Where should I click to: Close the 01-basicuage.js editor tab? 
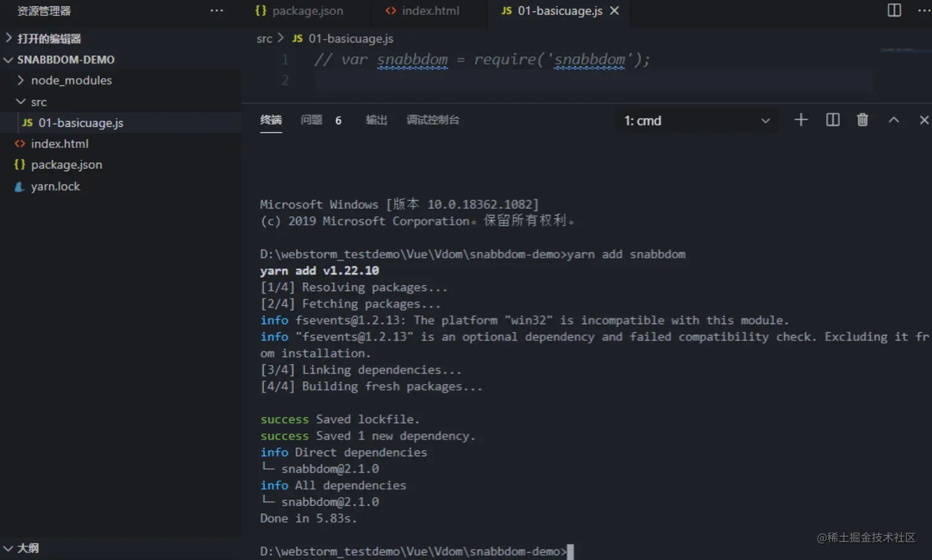615,10
